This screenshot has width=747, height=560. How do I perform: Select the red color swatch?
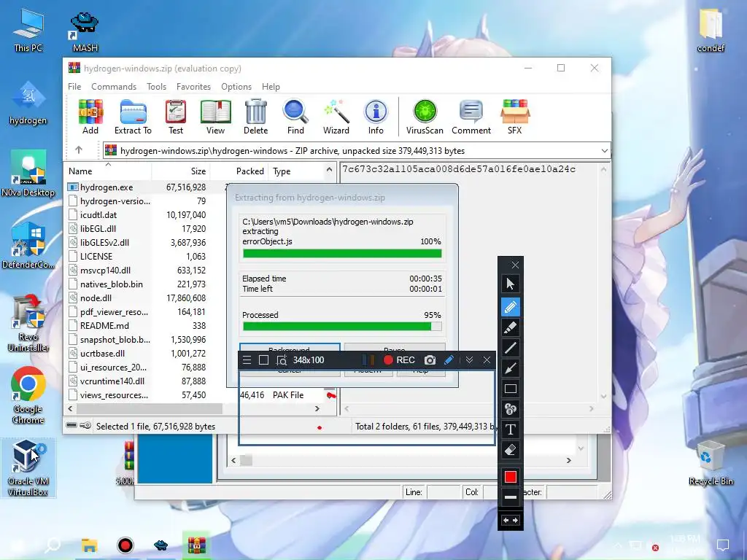coord(510,477)
